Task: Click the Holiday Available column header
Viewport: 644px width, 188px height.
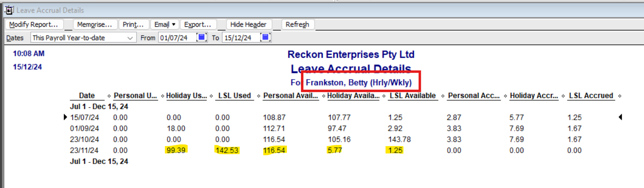Action: pos(353,96)
